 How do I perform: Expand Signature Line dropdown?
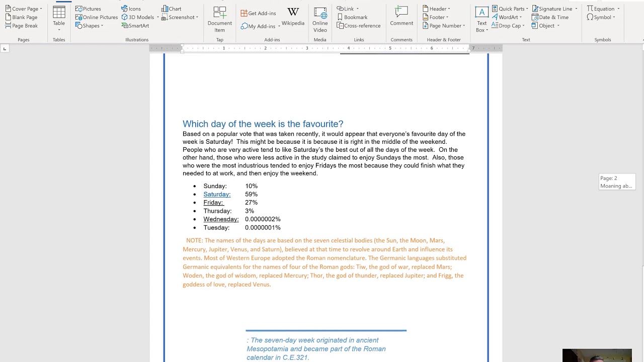pos(576,9)
